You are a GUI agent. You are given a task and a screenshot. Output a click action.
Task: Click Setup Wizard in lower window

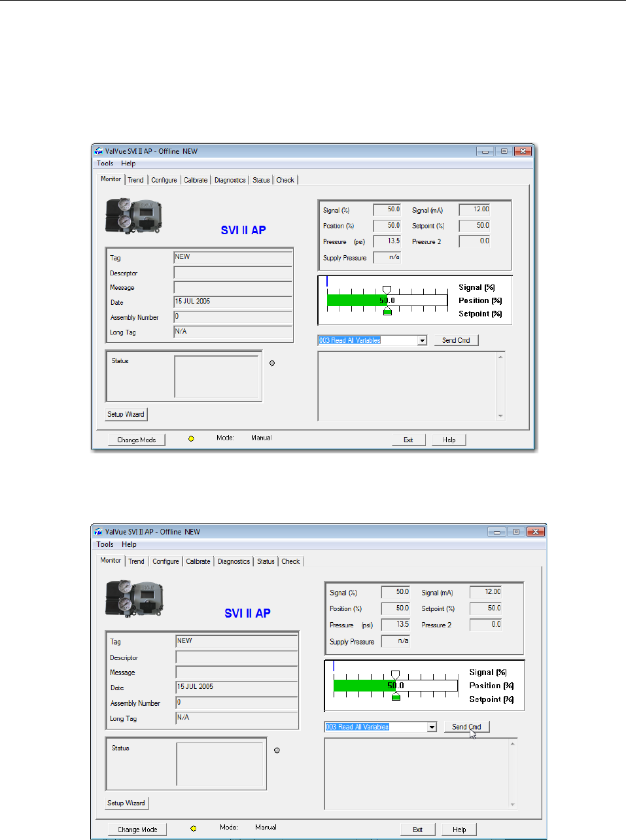click(126, 803)
